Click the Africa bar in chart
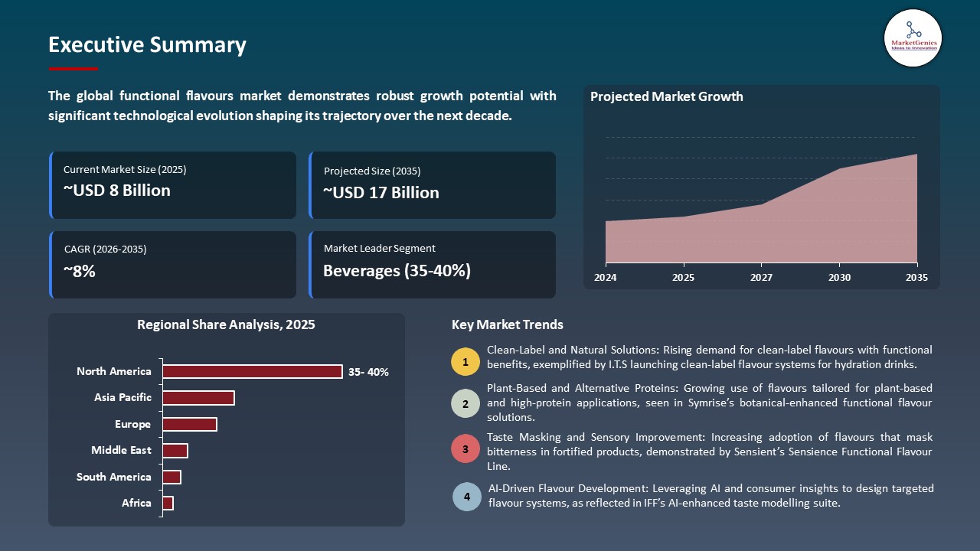Screen dimensions: 980x551 coord(168,503)
